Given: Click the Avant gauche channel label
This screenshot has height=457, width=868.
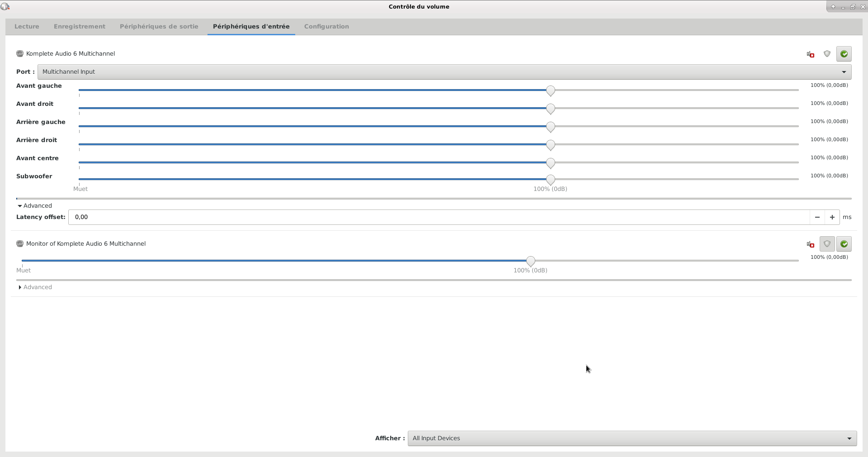Looking at the screenshot, I should pyautogui.click(x=39, y=86).
